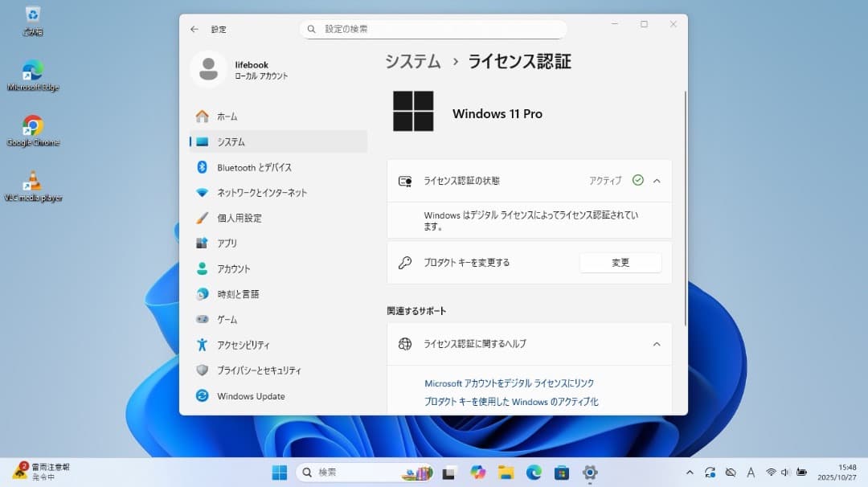Viewport: 868px width, 487px height.
Task: Open the Microsoft Store taskbar icon
Action: [564, 473]
